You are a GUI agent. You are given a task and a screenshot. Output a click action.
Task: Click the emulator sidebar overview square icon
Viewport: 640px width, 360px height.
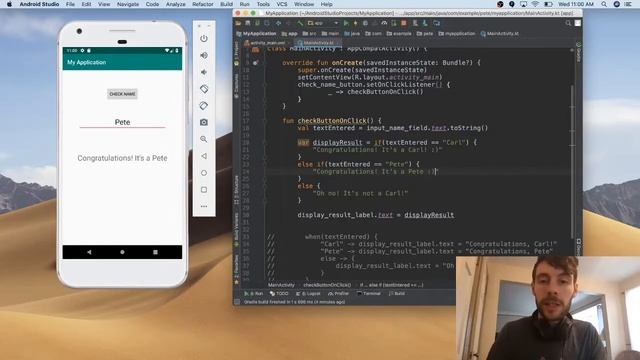point(204,189)
